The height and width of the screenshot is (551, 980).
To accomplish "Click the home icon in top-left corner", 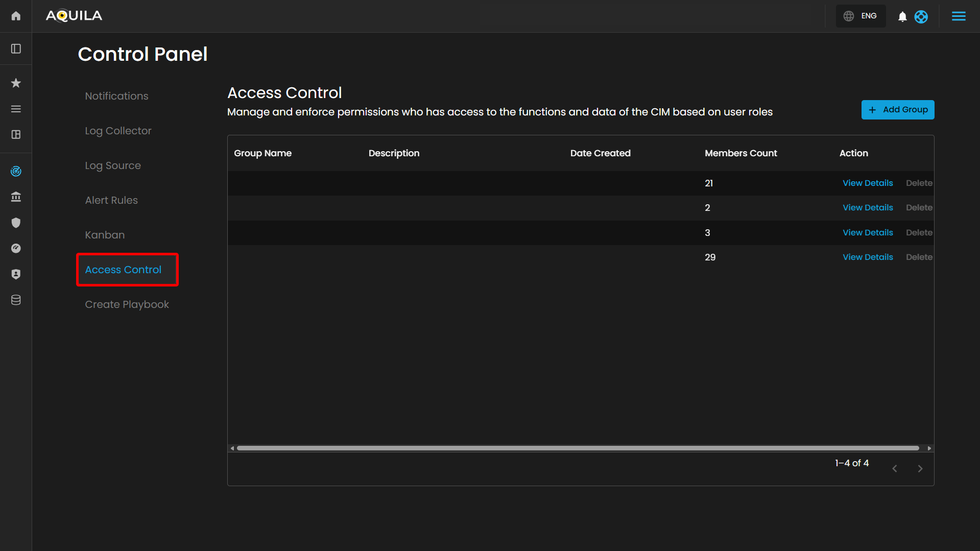I will click(x=16, y=16).
